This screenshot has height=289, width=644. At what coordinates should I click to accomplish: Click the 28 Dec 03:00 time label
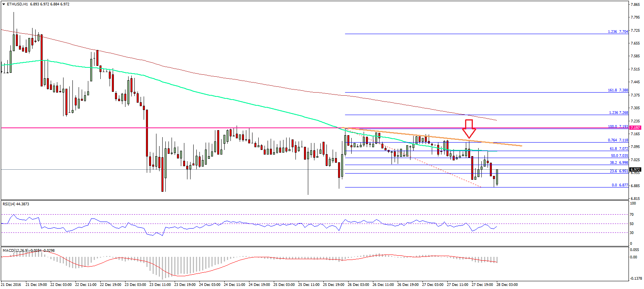pos(507,285)
